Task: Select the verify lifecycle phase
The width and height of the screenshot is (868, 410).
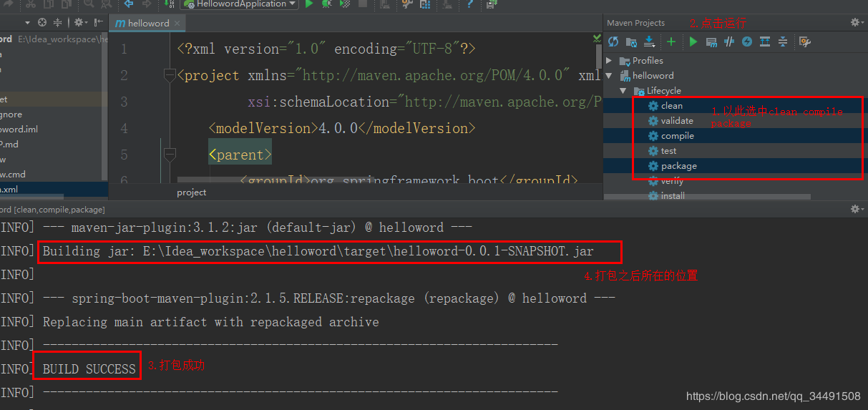Action: click(x=666, y=181)
